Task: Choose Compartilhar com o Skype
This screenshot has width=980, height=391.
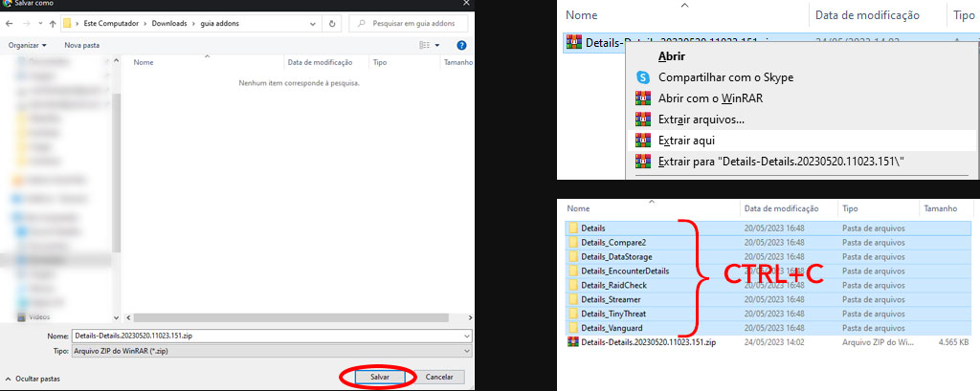Action: click(725, 77)
